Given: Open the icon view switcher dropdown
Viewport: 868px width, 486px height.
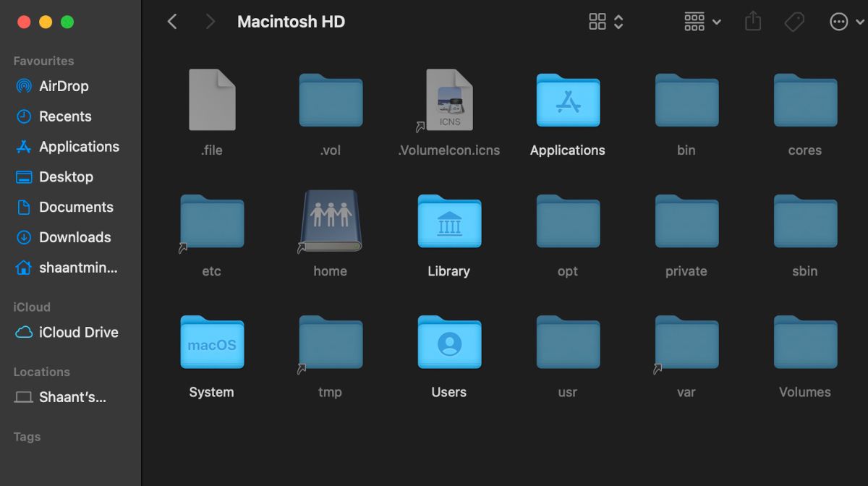Looking at the screenshot, I should (606, 22).
